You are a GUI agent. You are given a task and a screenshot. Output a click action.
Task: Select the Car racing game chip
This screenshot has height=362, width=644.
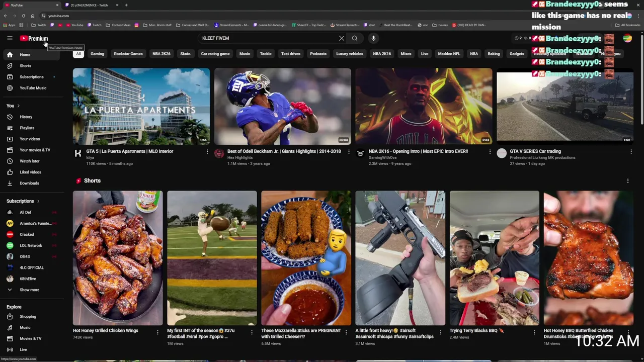[215, 54]
